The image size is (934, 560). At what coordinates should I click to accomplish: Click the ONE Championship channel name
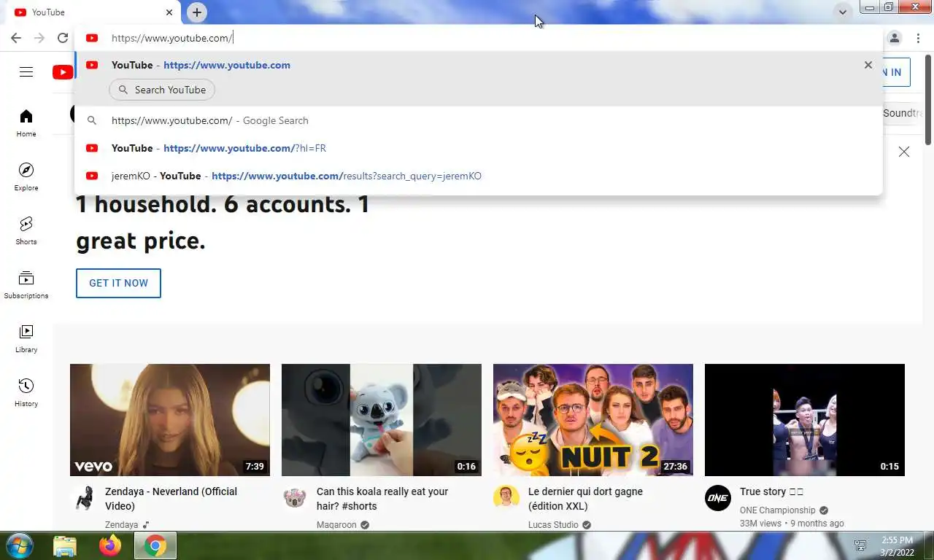click(777, 510)
